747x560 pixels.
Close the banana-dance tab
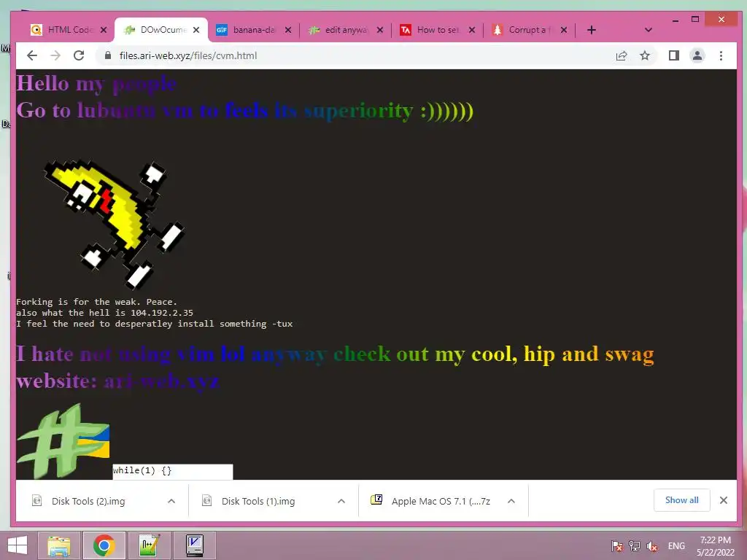point(287,30)
